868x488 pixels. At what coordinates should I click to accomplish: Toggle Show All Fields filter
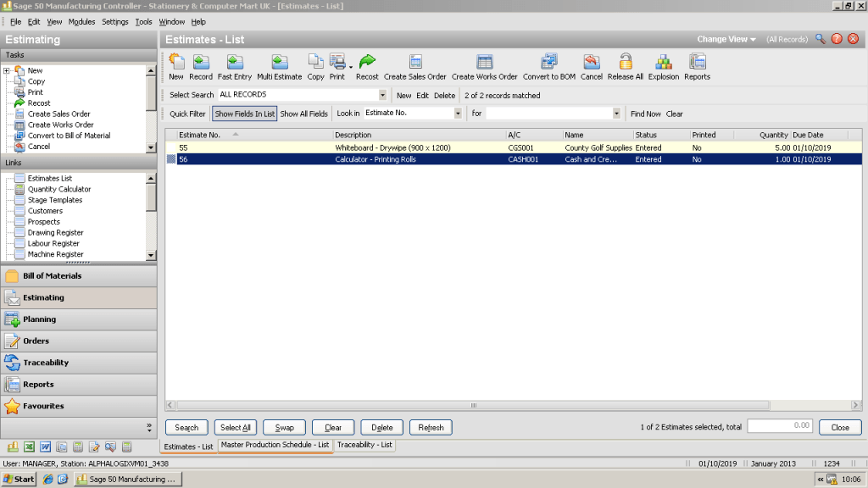[x=304, y=114]
